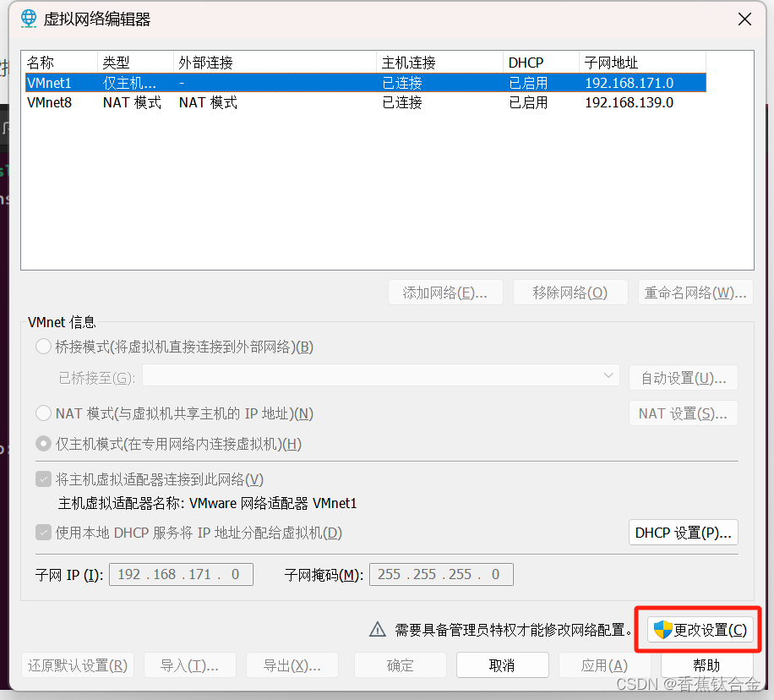This screenshot has height=700, width=774.
Task: Click the DHCP column header
Action: (541, 63)
